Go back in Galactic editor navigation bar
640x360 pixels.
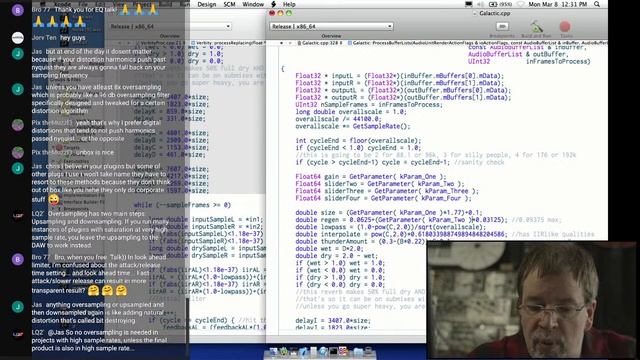(x=281, y=42)
